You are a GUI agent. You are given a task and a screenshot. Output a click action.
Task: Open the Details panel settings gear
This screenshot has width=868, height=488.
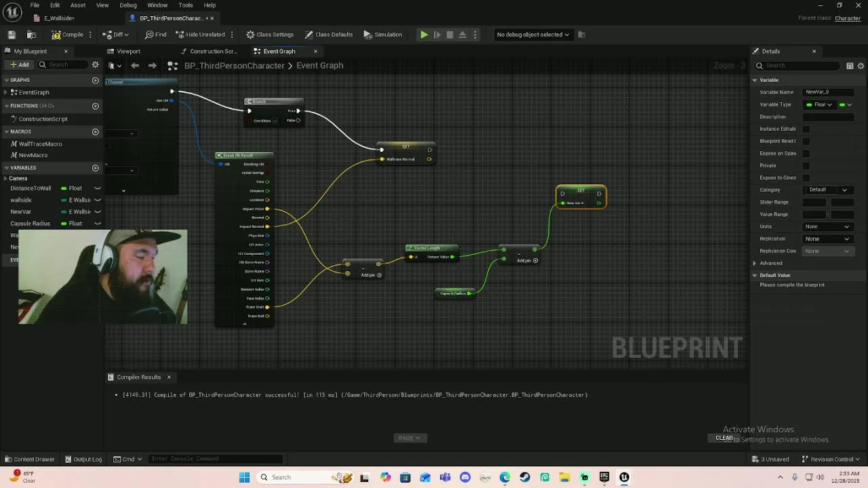[861, 66]
